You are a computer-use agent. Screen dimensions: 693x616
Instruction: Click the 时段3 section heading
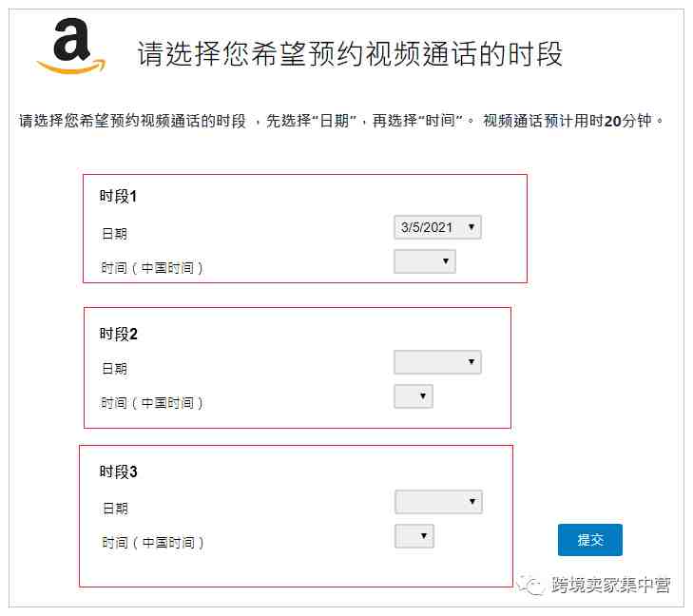(x=118, y=472)
